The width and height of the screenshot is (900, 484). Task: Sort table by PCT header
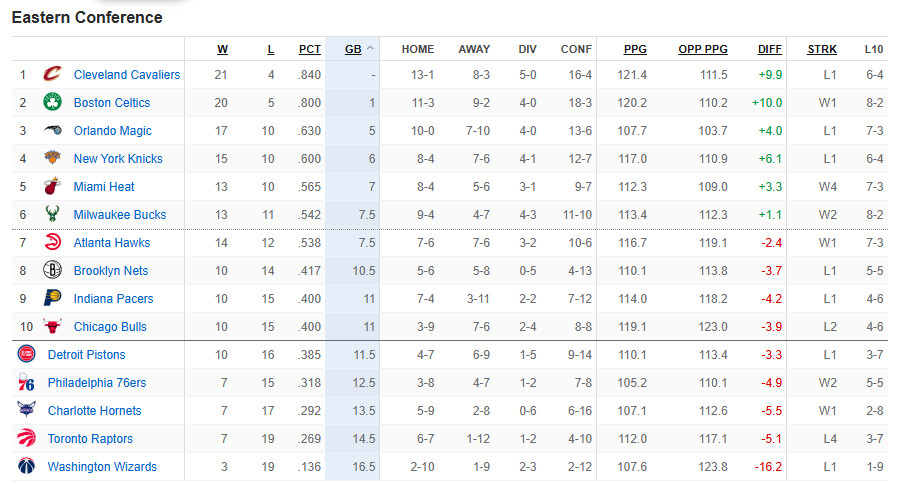[x=309, y=49]
